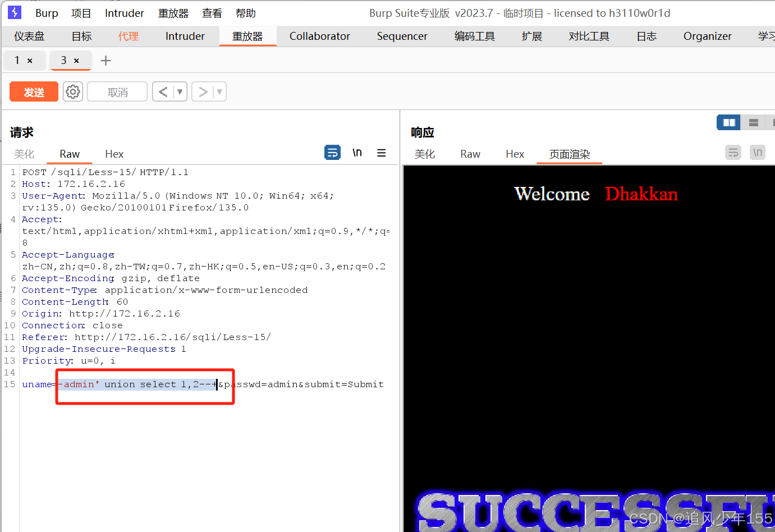The height and width of the screenshot is (532, 775).
Task: Switch to the 日志 tab
Action: pyautogui.click(x=646, y=36)
